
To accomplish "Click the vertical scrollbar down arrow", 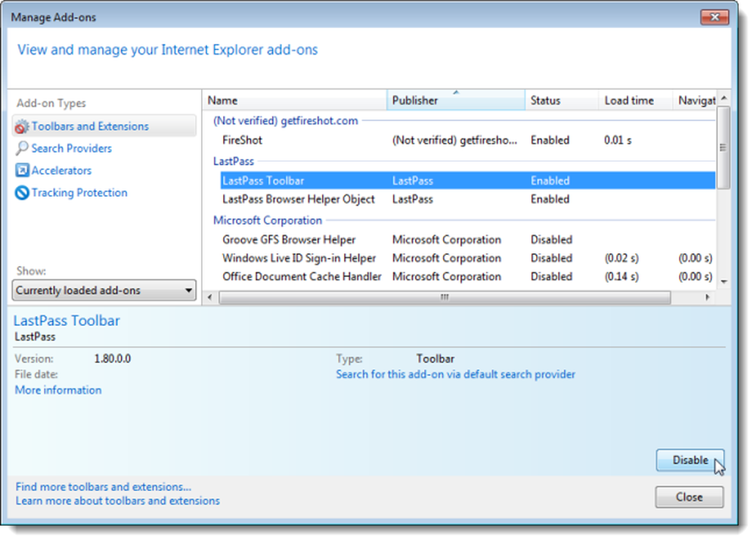I will click(x=723, y=281).
